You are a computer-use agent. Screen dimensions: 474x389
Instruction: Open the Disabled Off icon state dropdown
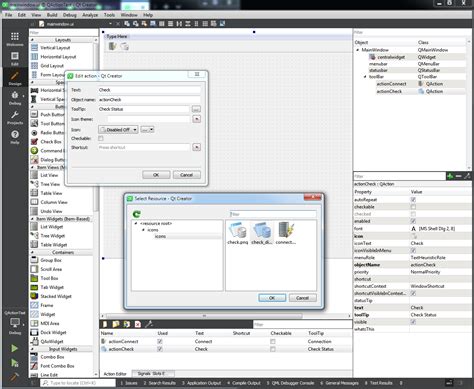click(x=118, y=130)
